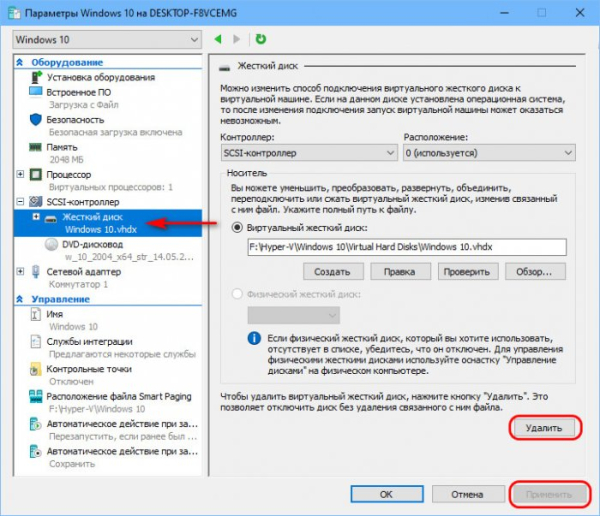Select Физический жесткий диск radio option
Screen dimensions: 600x516
click(x=237, y=293)
